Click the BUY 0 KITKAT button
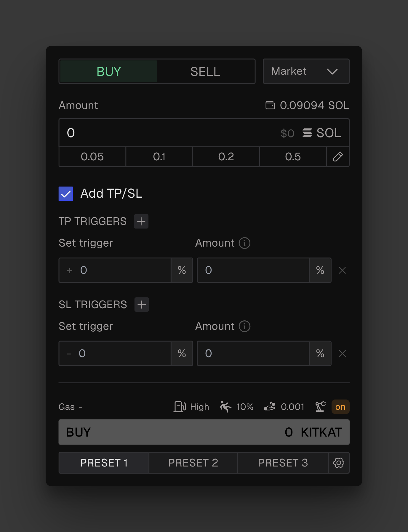The width and height of the screenshot is (408, 532). (204, 432)
